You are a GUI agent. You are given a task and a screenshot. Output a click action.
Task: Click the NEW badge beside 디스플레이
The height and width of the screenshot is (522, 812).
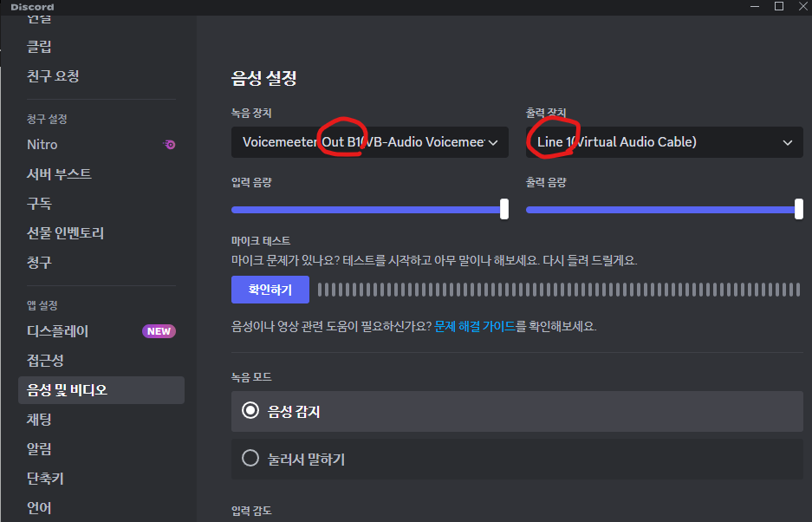click(159, 331)
